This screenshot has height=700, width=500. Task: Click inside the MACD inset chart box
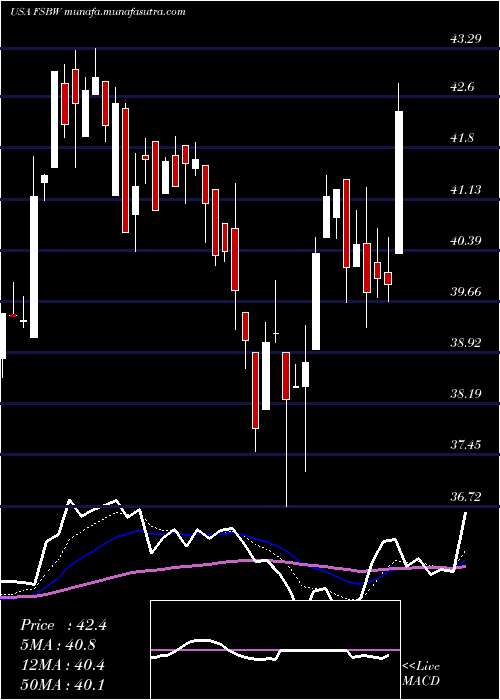(x=275, y=650)
